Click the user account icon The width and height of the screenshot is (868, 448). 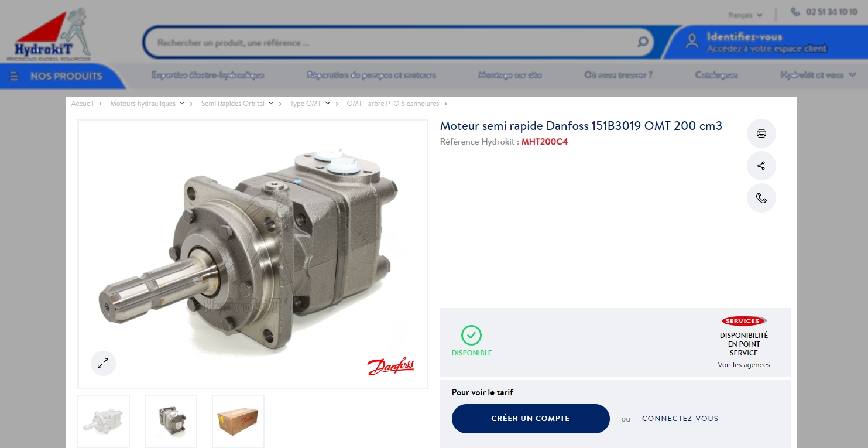(692, 41)
